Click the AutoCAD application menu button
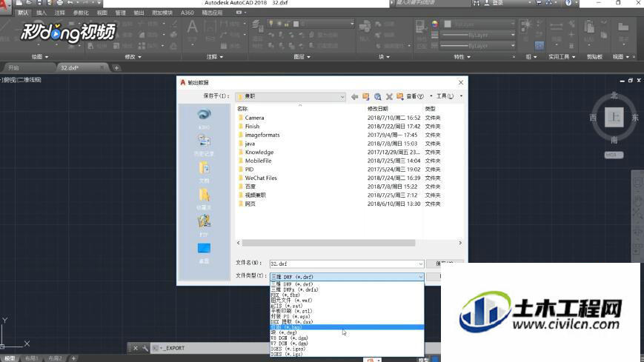Screen dimensions: 644x362 coord(4,5)
